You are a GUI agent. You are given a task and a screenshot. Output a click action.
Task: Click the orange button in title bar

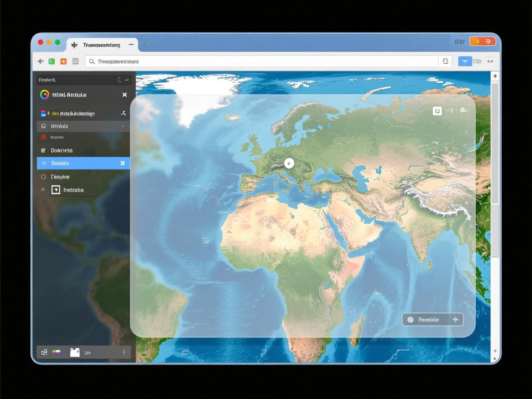[483, 42]
